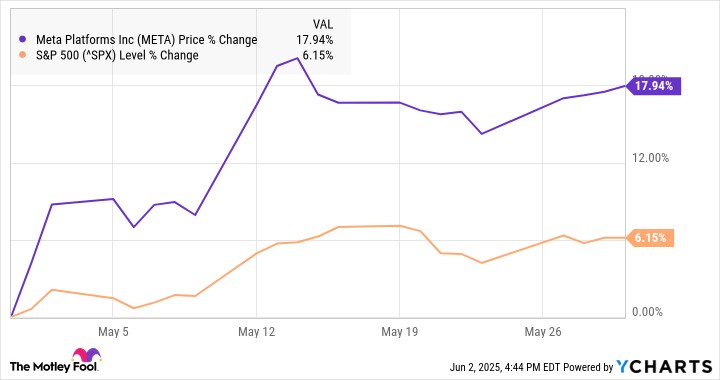Click the Jun 2, 2025 timestamp text

click(x=496, y=367)
